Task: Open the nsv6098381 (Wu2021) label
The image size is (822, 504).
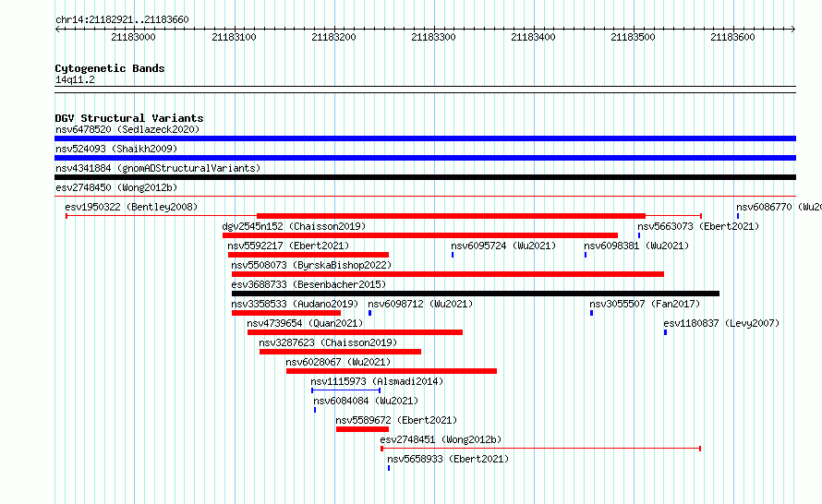Action: (x=636, y=246)
